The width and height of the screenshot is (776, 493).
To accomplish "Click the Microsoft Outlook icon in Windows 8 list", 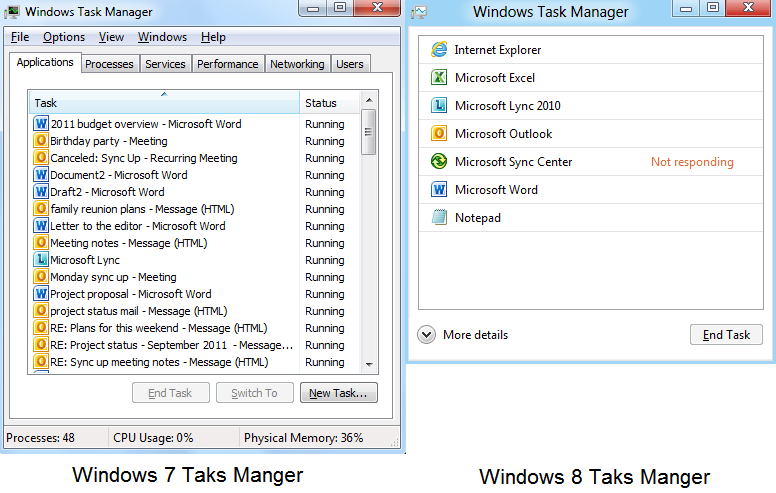I will click(x=439, y=133).
